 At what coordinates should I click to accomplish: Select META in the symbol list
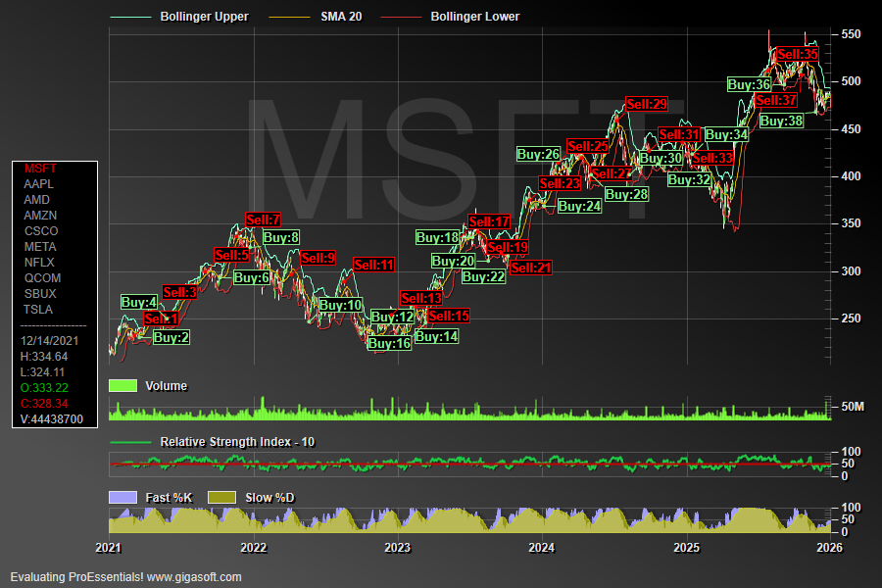[x=40, y=247]
